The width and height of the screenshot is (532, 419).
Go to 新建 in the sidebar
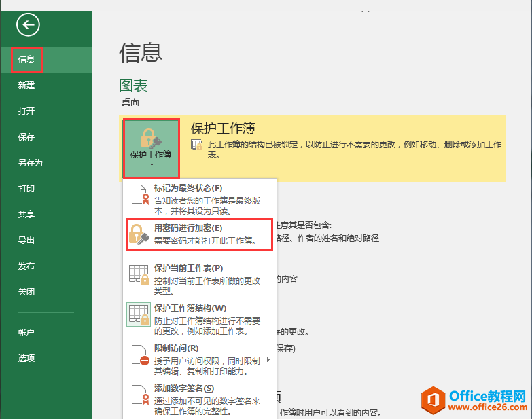tap(26, 86)
